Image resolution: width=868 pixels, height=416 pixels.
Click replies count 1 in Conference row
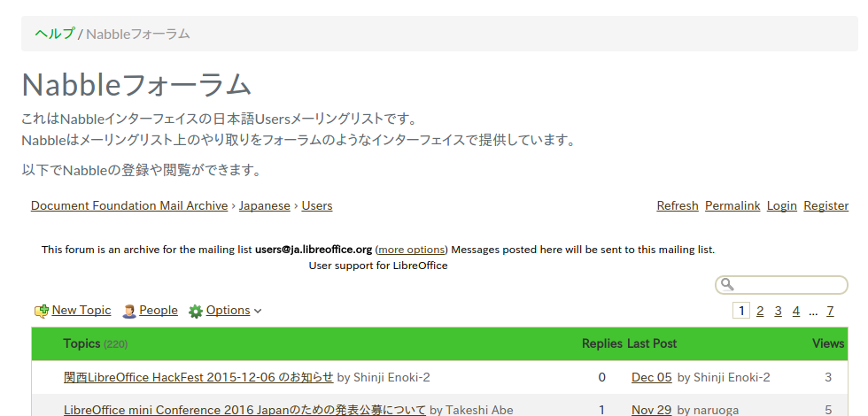[601, 410]
